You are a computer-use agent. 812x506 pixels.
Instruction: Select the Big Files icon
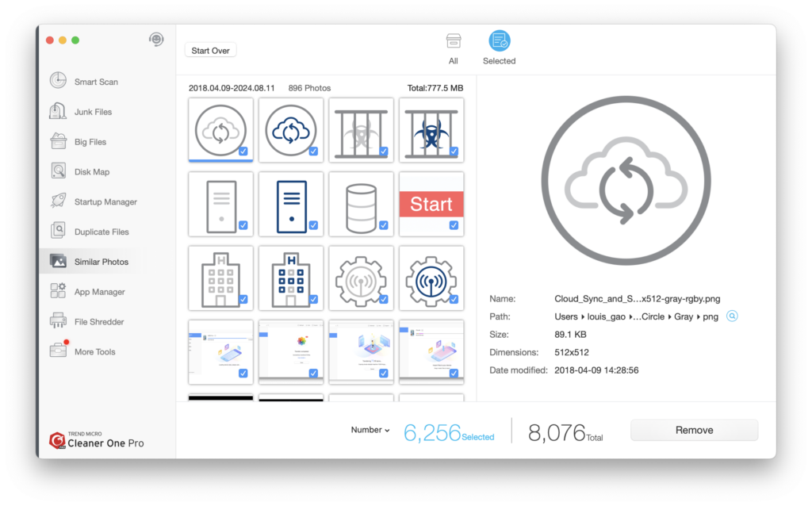click(x=59, y=142)
